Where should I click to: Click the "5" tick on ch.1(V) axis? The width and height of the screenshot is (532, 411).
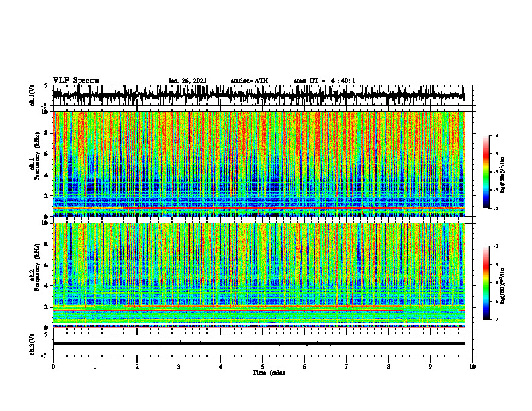(x=46, y=86)
